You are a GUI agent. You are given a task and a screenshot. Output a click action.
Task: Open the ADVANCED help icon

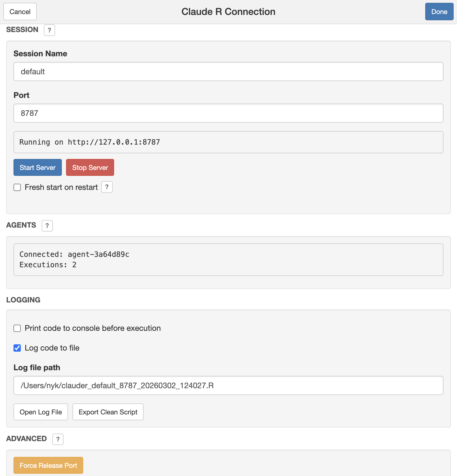point(58,439)
